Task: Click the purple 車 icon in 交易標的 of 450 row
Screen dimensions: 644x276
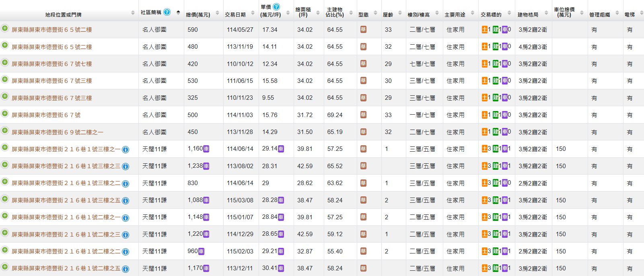Action: [504, 132]
